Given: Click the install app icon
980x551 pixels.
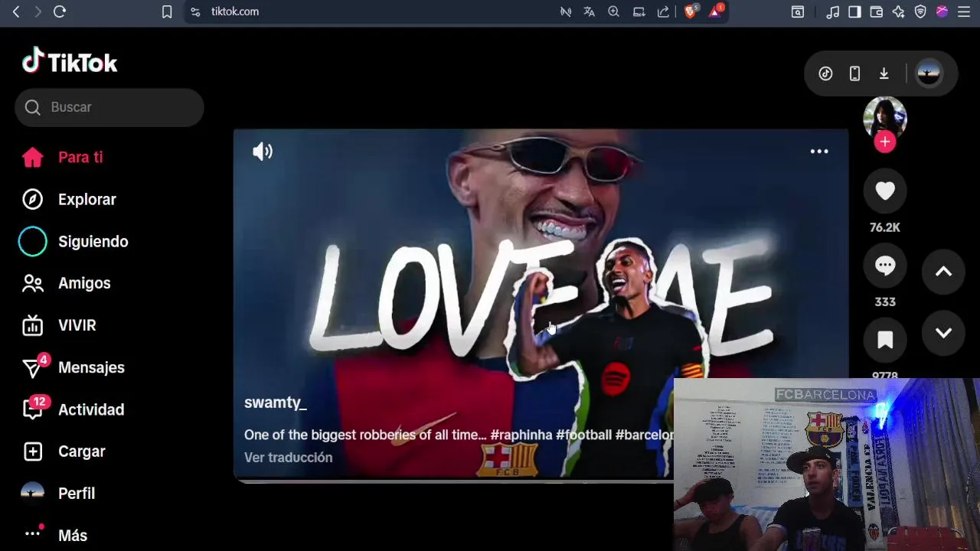Looking at the screenshot, I should (639, 11).
